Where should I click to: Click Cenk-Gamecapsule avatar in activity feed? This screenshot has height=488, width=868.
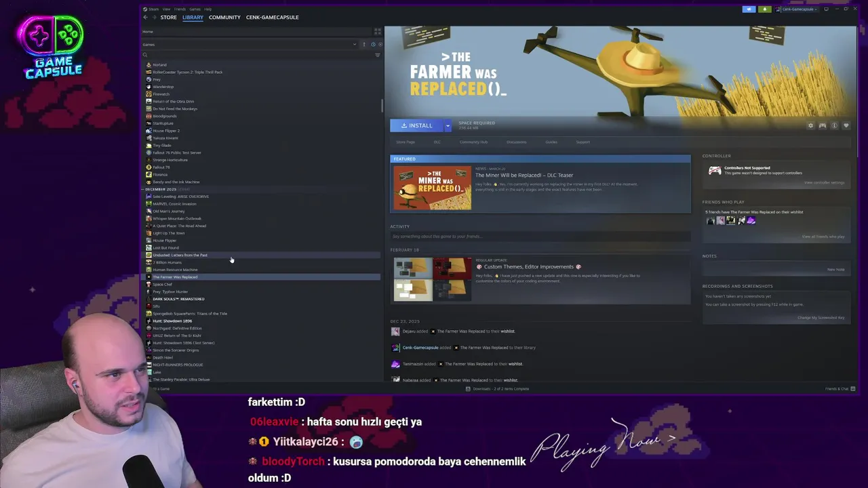coord(395,348)
